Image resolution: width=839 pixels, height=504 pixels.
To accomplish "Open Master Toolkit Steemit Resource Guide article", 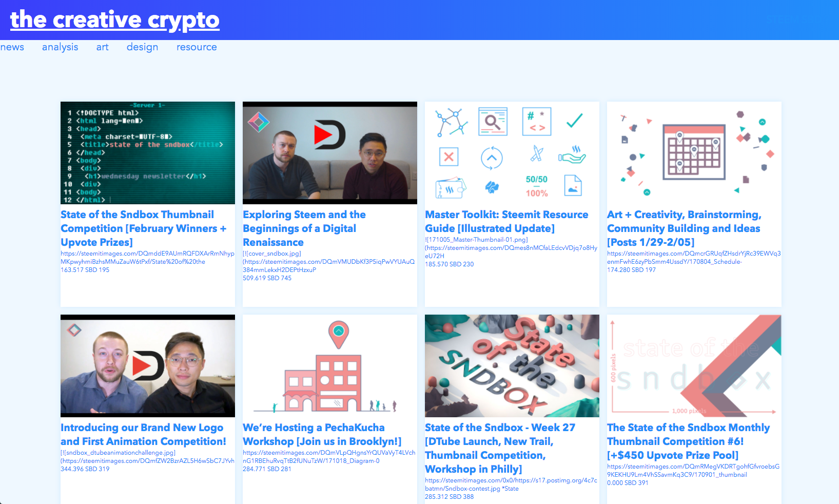I will pos(506,221).
